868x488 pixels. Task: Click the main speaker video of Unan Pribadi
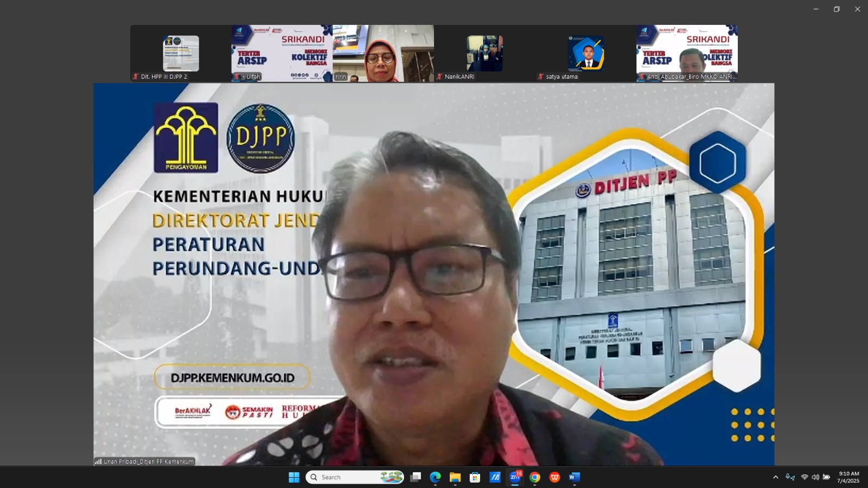point(433,274)
